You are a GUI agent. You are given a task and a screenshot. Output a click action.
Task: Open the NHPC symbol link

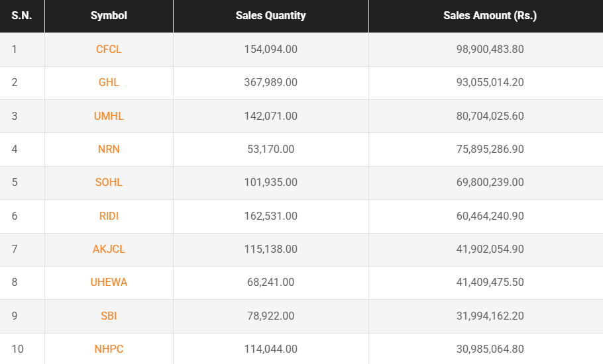click(109, 349)
